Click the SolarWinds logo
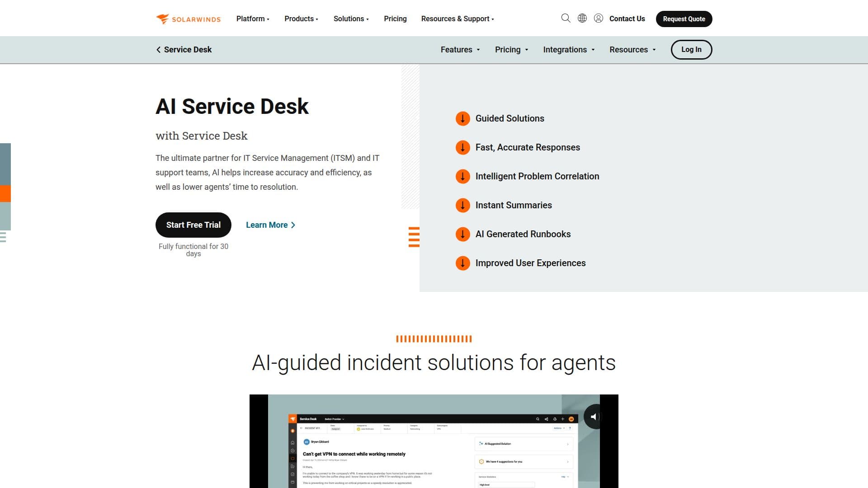 coord(188,19)
